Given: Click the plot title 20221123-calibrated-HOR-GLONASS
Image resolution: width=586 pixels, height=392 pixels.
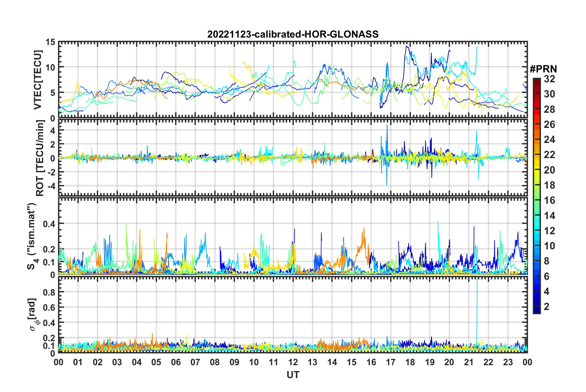Looking at the screenshot, I should [x=293, y=34].
